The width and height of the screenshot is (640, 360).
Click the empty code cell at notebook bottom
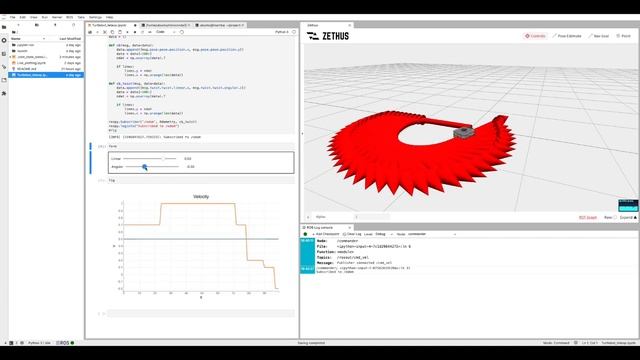(x=201, y=313)
